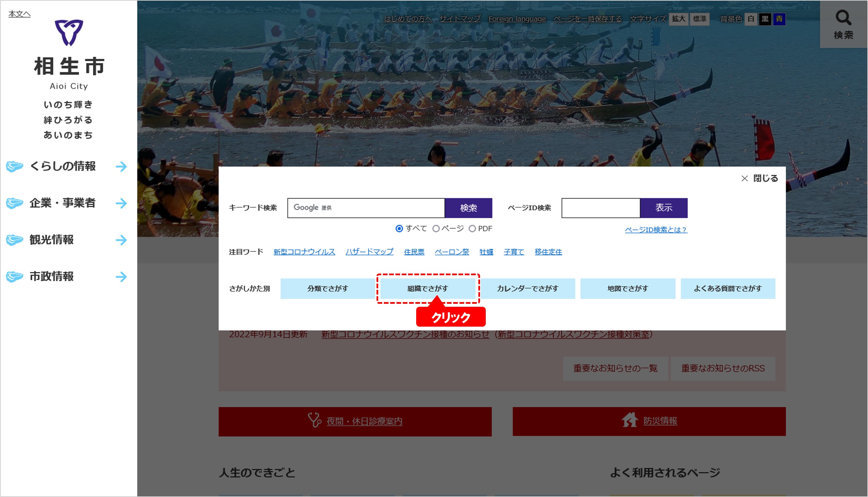Screen dimensions: 868x497
Task: Open 重要なお知らせのRSS button
Action: pos(723,369)
